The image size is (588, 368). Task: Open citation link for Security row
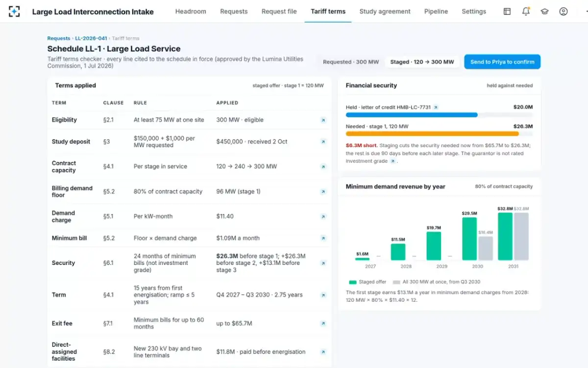323,263
